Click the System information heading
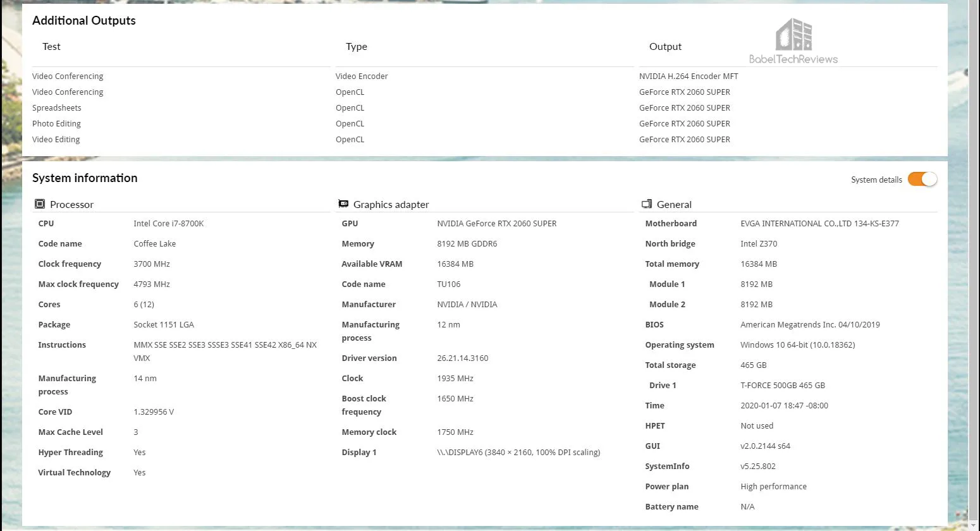Screen dimensions: 980x531 pos(85,178)
